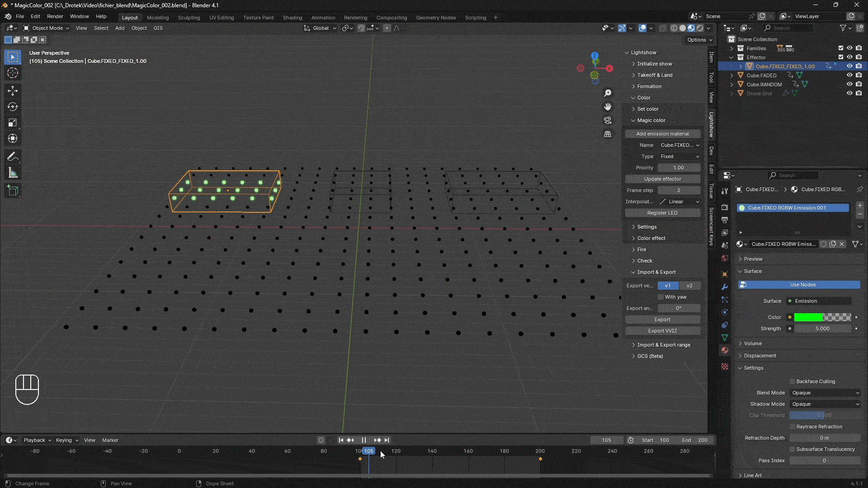
Task: Open the Blend Mode dropdown
Action: [x=825, y=393]
